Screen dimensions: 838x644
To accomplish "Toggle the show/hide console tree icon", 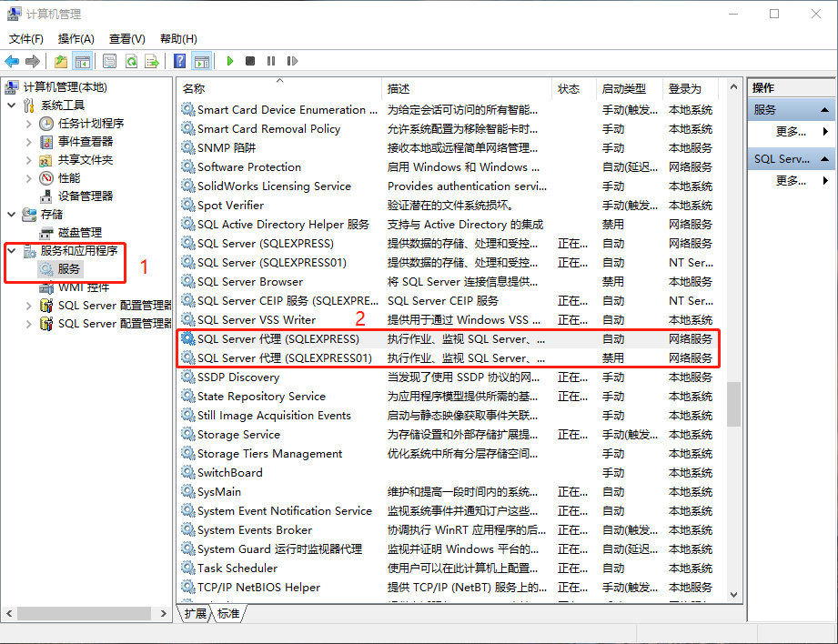I will point(82,62).
